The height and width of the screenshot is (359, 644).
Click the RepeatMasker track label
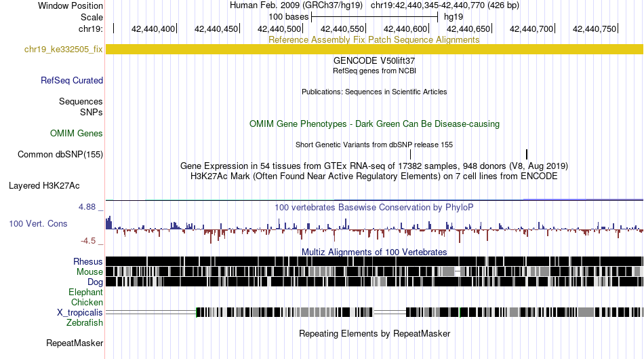pos(75,343)
